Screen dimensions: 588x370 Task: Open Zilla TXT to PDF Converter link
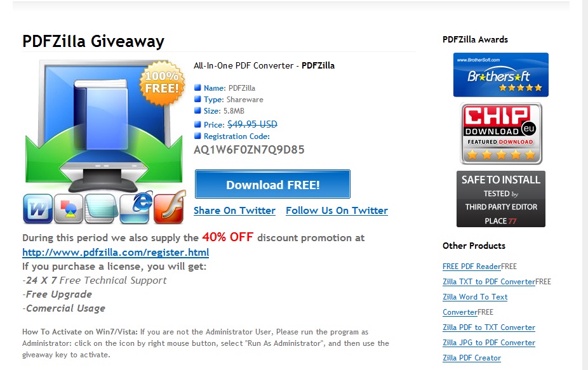point(489,282)
